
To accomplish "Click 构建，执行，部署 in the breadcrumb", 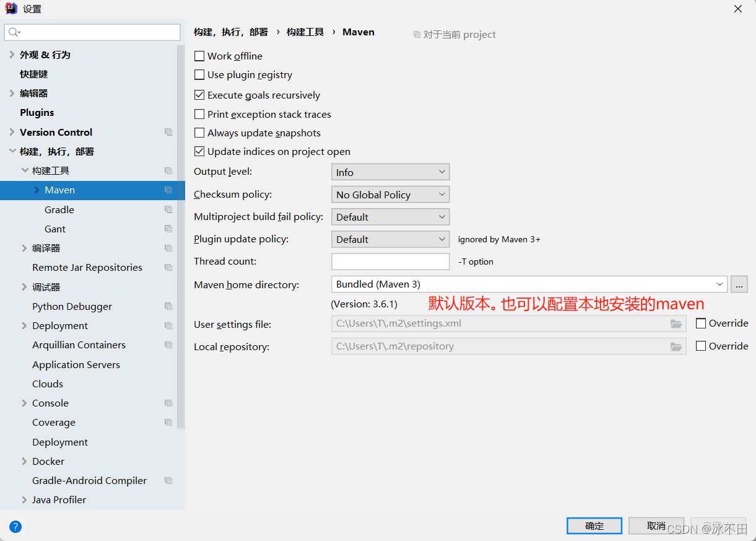I will 231,32.
